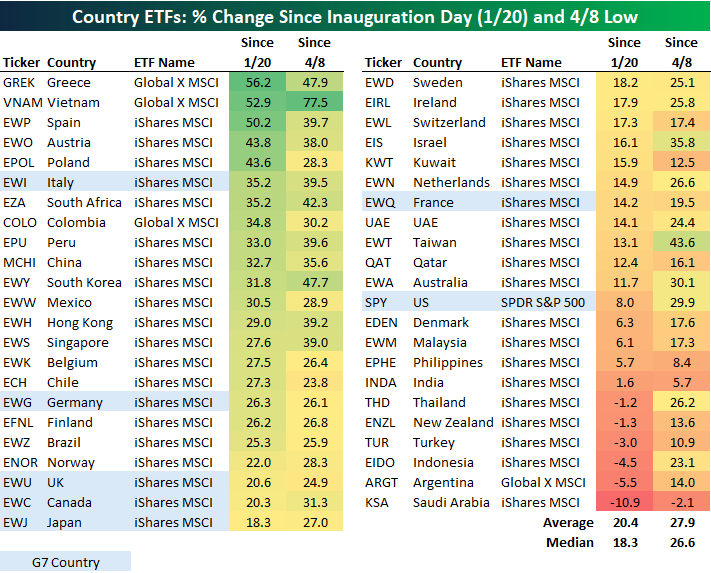Click South Korea's 47.7 value

click(x=315, y=283)
